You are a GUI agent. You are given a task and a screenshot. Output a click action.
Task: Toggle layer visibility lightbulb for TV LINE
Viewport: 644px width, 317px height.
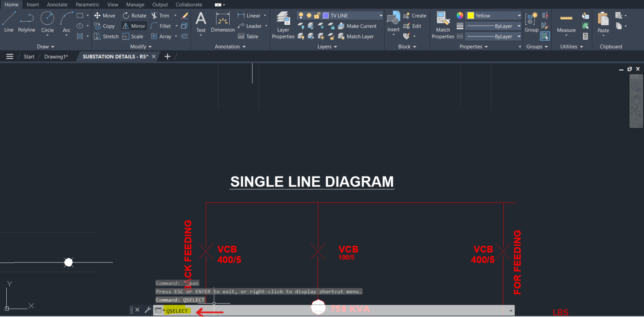point(301,15)
